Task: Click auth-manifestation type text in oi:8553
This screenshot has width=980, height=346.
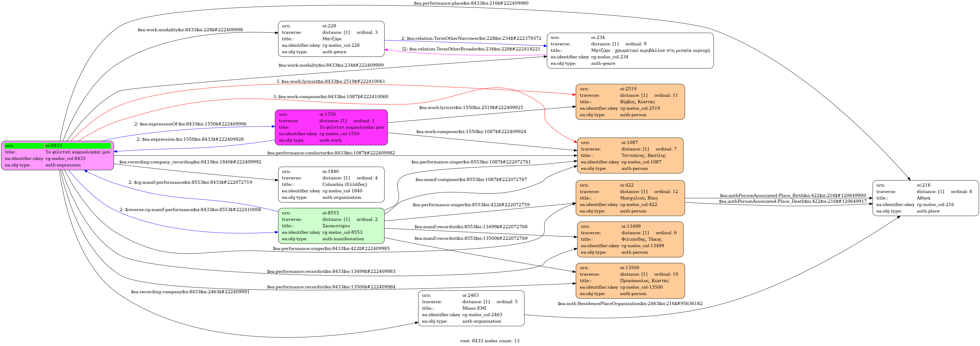Action: (x=343, y=239)
